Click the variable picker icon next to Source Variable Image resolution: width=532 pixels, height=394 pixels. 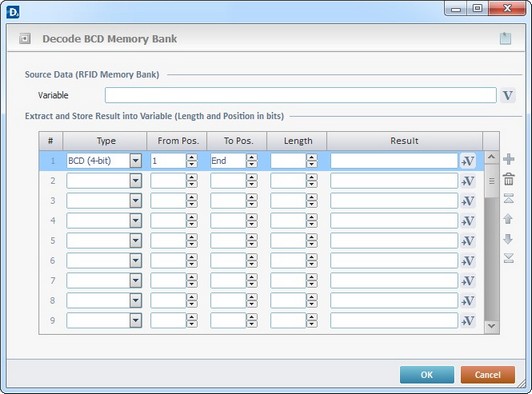click(x=508, y=95)
